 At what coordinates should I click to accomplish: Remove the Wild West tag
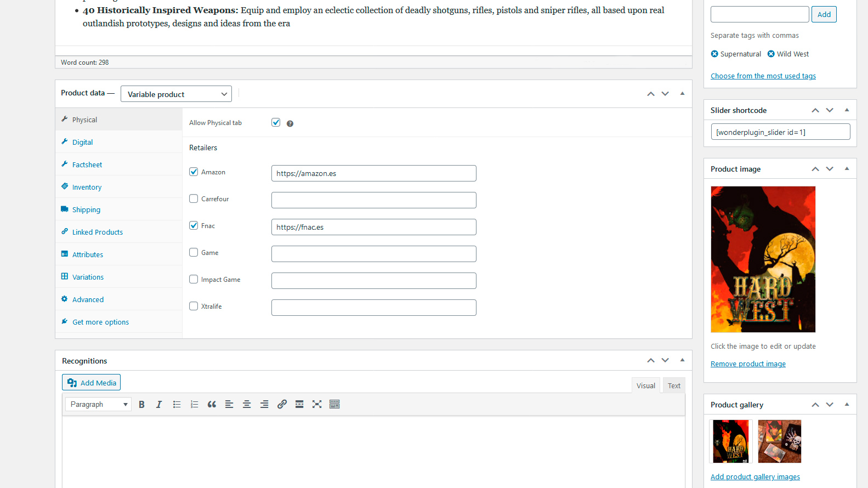point(771,54)
